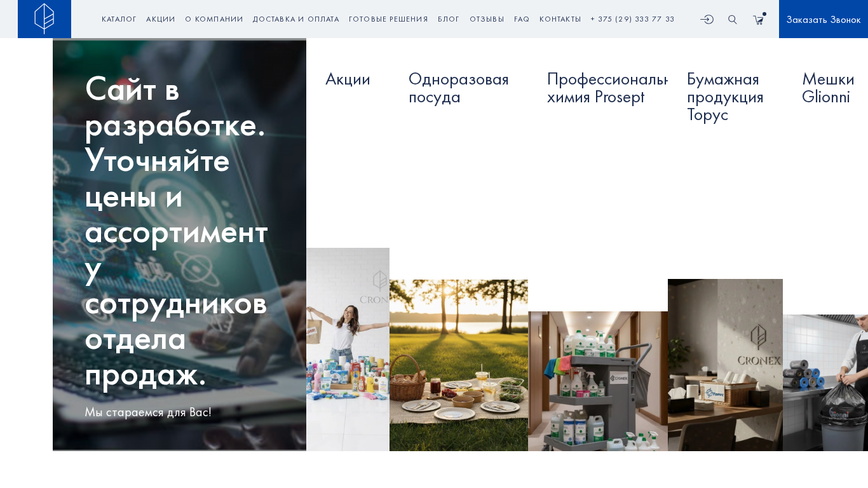868x488 pixels.
Task: Open the Акции menu item in header
Action: tap(161, 19)
